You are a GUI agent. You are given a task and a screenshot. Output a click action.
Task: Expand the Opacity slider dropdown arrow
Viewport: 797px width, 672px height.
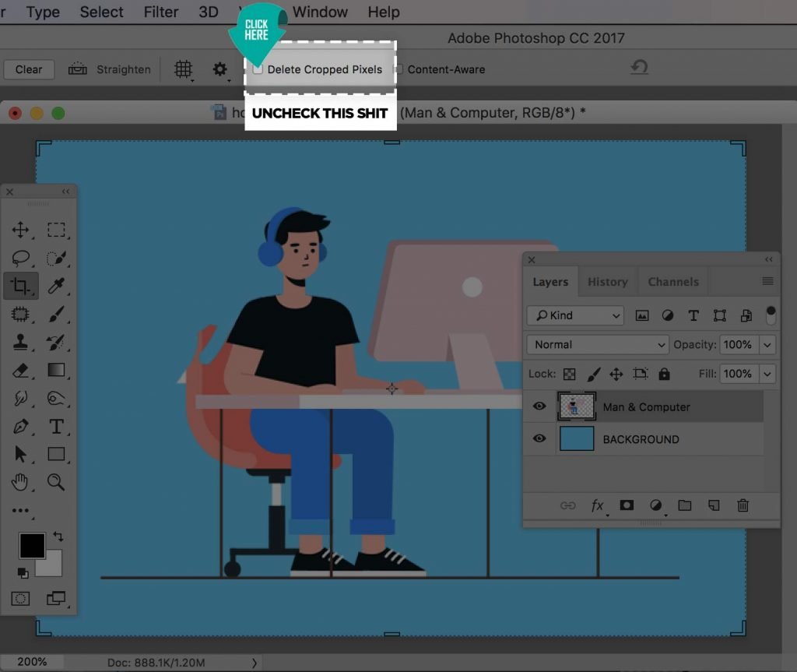(x=767, y=345)
